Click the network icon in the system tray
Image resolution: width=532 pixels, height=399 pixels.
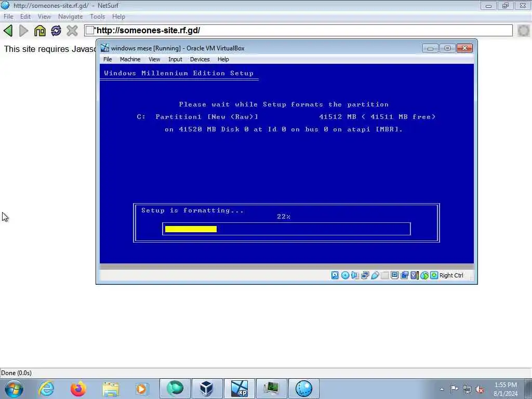click(467, 389)
